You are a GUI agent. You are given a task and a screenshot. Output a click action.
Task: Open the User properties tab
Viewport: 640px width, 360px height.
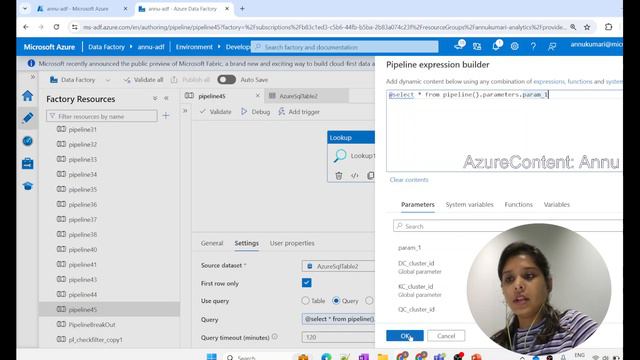(x=292, y=243)
